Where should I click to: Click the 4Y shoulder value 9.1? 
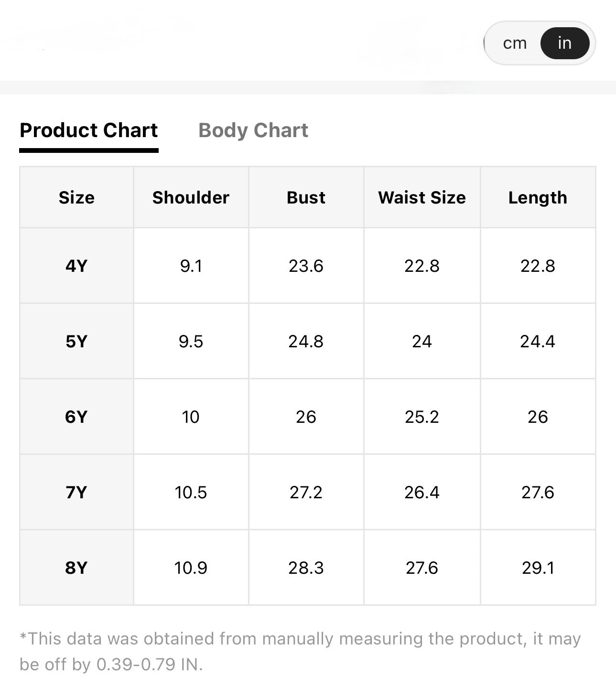point(191,266)
